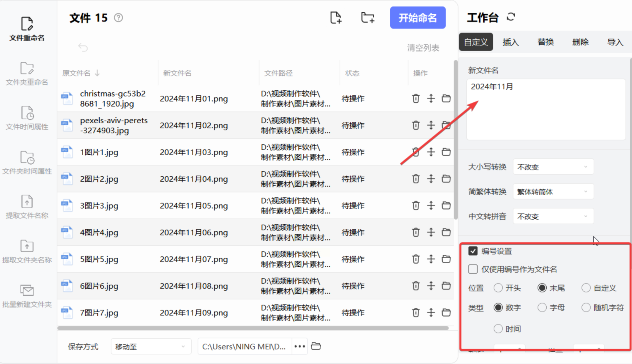Uncheck the 编号设置 checkbox
Viewport: 632px width, 364px height.
(473, 251)
